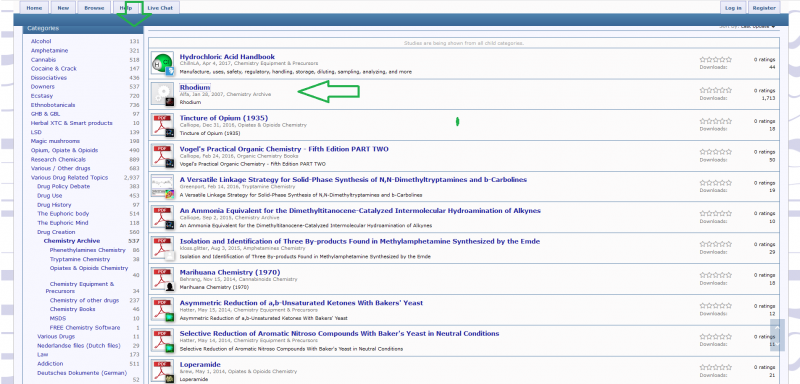Image resolution: width=800 pixels, height=384 pixels.
Task: Open the Sort by Last Update dropdown
Action: coord(758,26)
